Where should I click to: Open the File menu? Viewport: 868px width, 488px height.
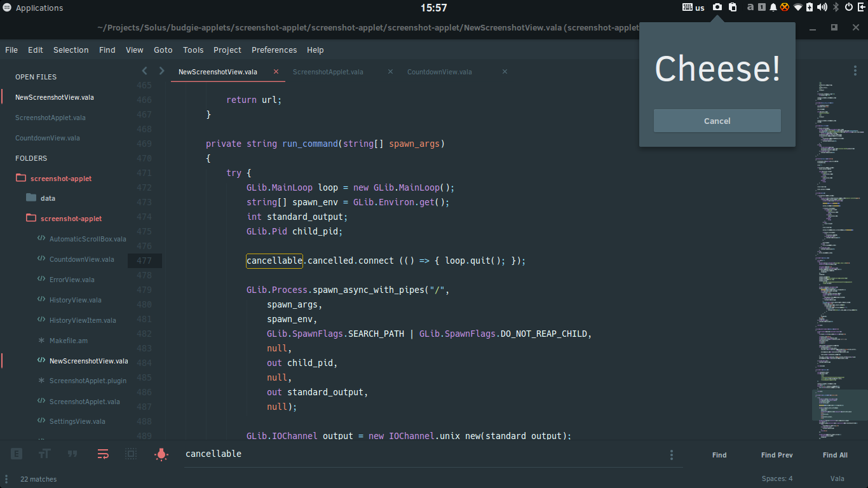[x=11, y=50]
